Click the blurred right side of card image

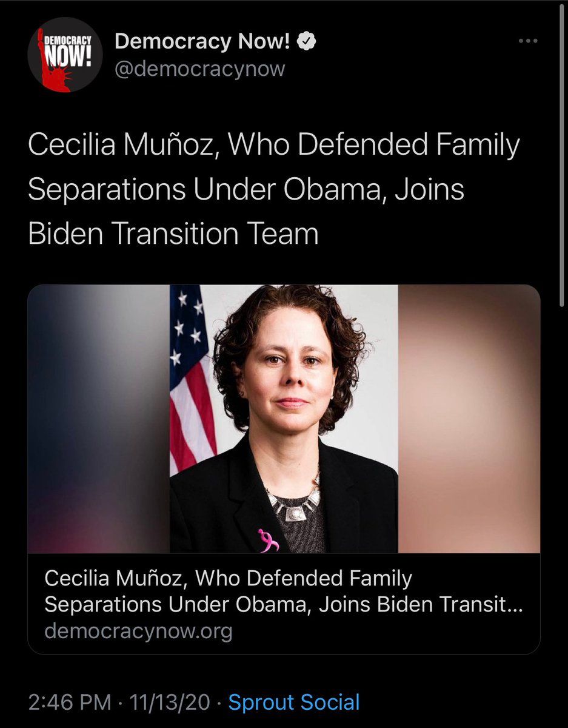point(469,419)
